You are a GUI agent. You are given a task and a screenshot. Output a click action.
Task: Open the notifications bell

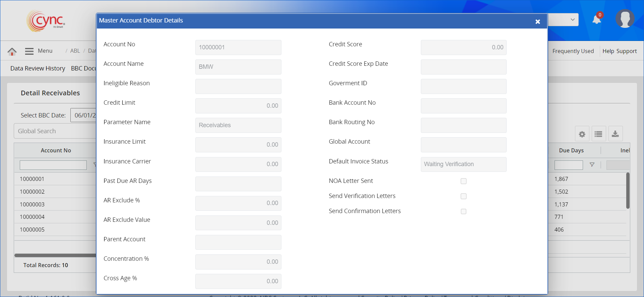pyautogui.click(x=596, y=19)
